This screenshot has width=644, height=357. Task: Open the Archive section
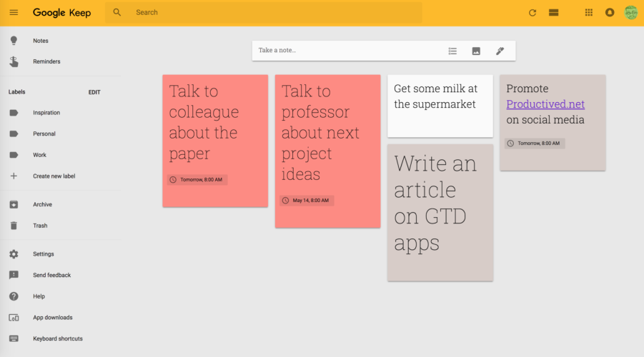pyautogui.click(x=42, y=205)
